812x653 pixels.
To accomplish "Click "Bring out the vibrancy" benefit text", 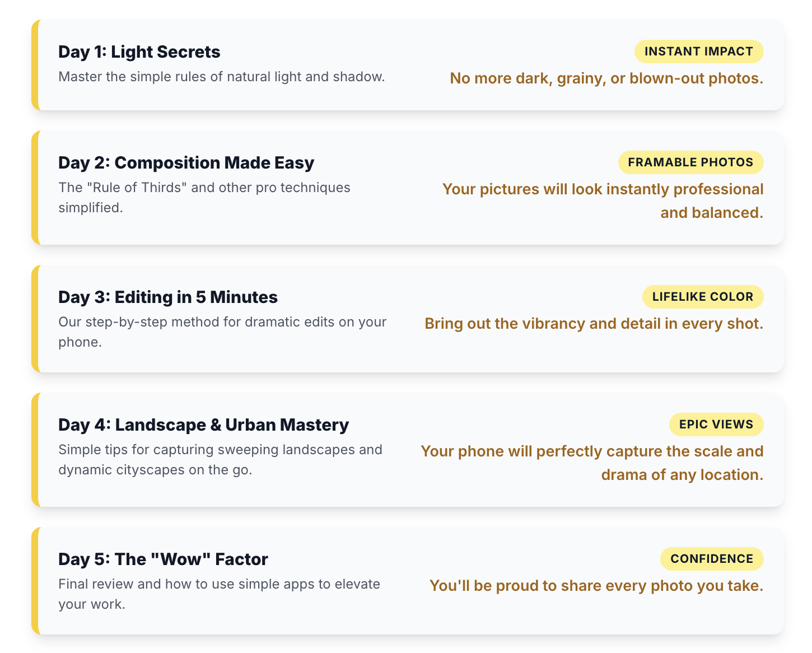I will pyautogui.click(x=594, y=324).
